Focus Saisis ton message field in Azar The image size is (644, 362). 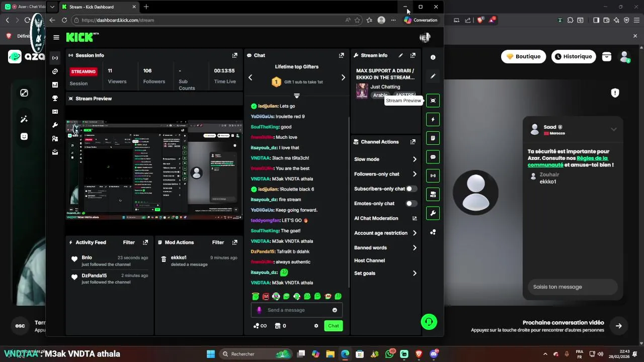tap(573, 287)
